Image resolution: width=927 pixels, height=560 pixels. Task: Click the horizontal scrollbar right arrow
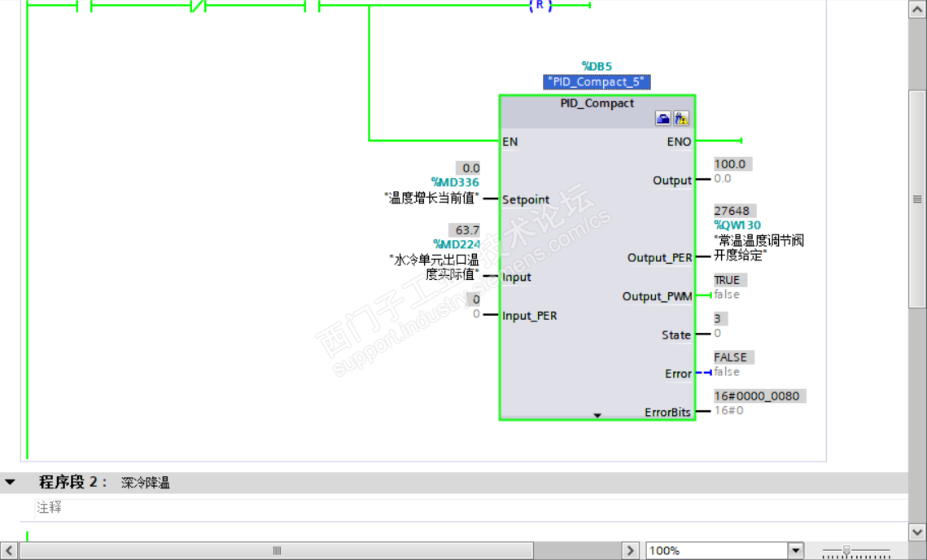(630, 550)
